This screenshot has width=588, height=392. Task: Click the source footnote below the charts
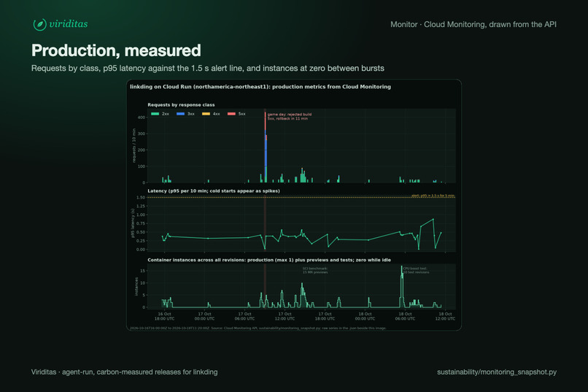click(x=258, y=328)
